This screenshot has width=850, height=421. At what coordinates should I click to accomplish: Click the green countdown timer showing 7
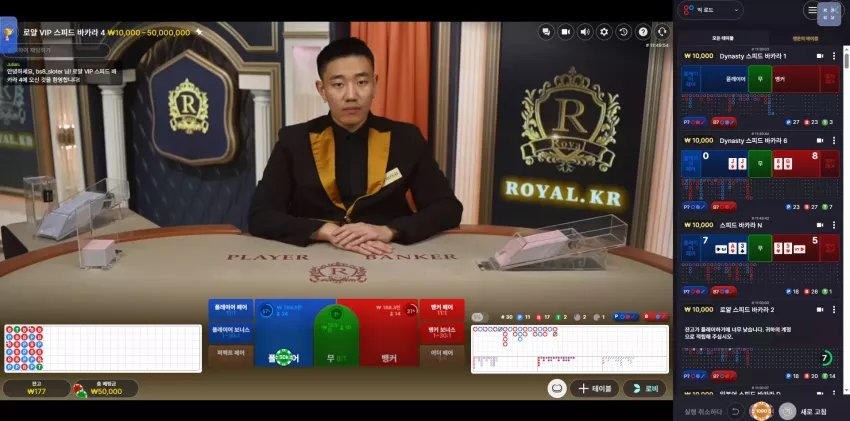pos(825,358)
